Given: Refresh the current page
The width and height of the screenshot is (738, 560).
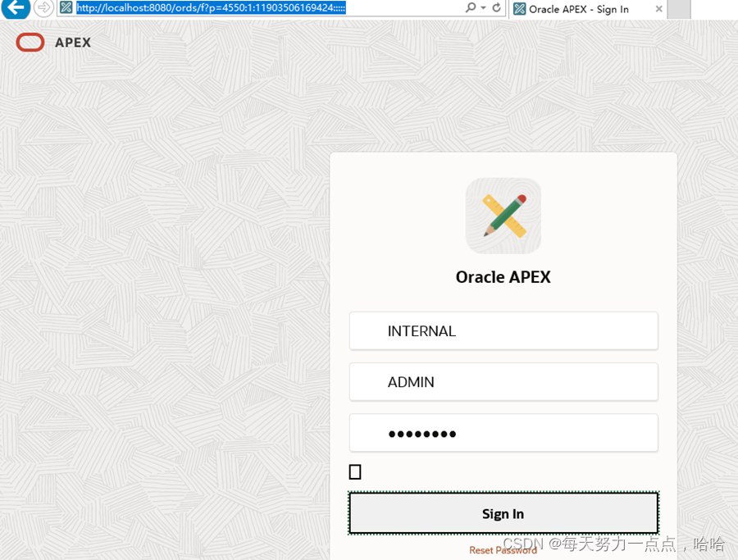Looking at the screenshot, I should coord(495,9).
